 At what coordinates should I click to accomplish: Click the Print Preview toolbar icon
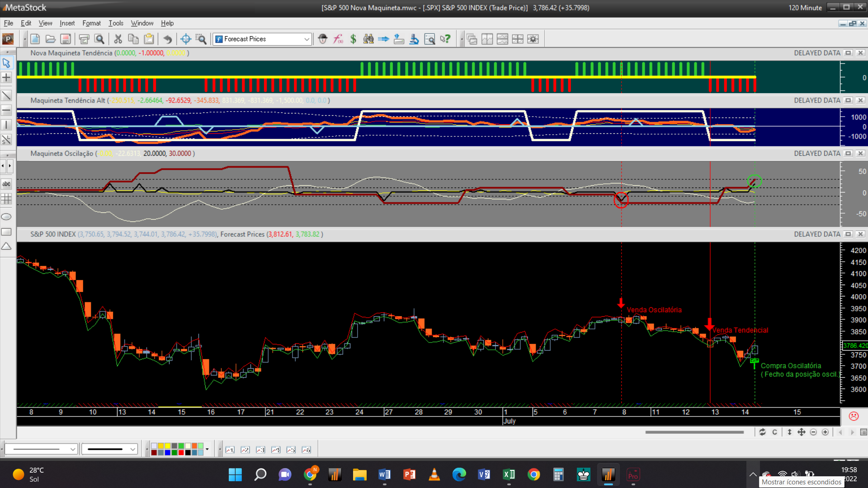99,39
